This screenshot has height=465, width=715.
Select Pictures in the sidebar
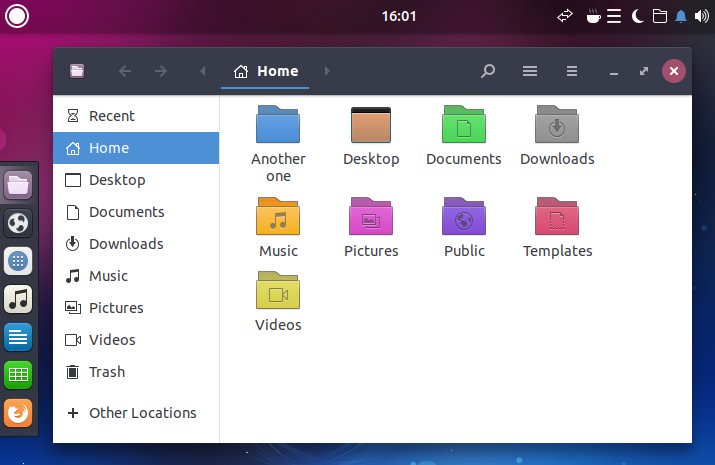pyautogui.click(x=136, y=308)
